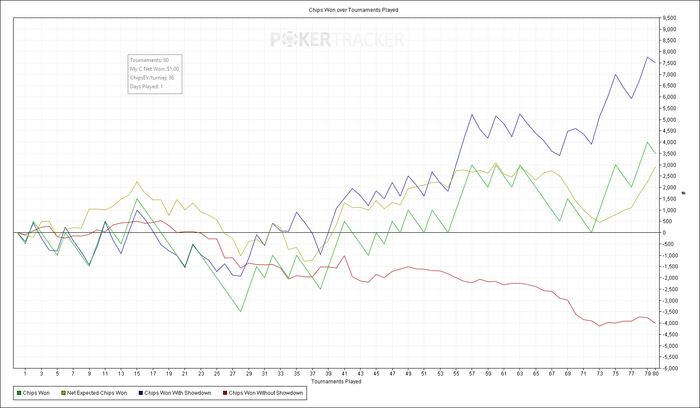Click the '9,500' y-axis label
The width and height of the screenshot is (700, 408).
coord(670,18)
